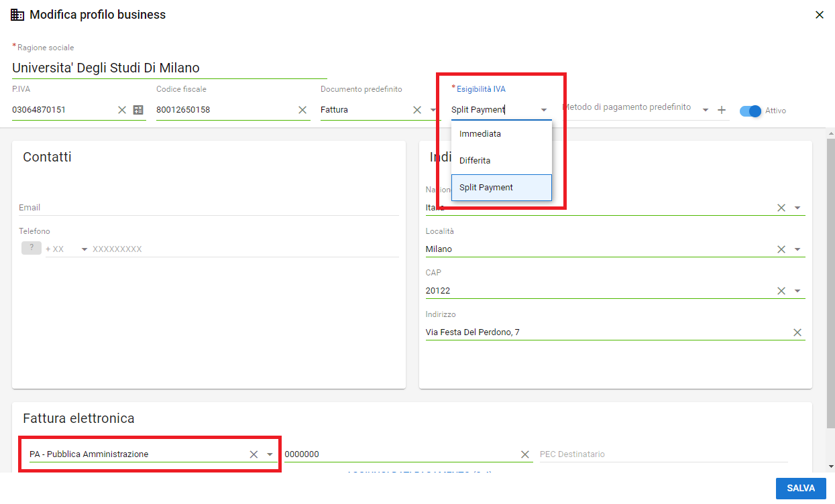Viewport: 835px width, 504px height.
Task: Click the PEC Destinatario field
Action: pos(664,454)
